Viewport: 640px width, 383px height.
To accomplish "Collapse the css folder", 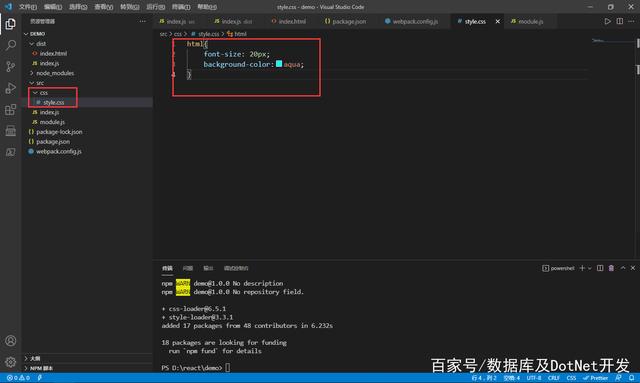I will tap(44, 93).
